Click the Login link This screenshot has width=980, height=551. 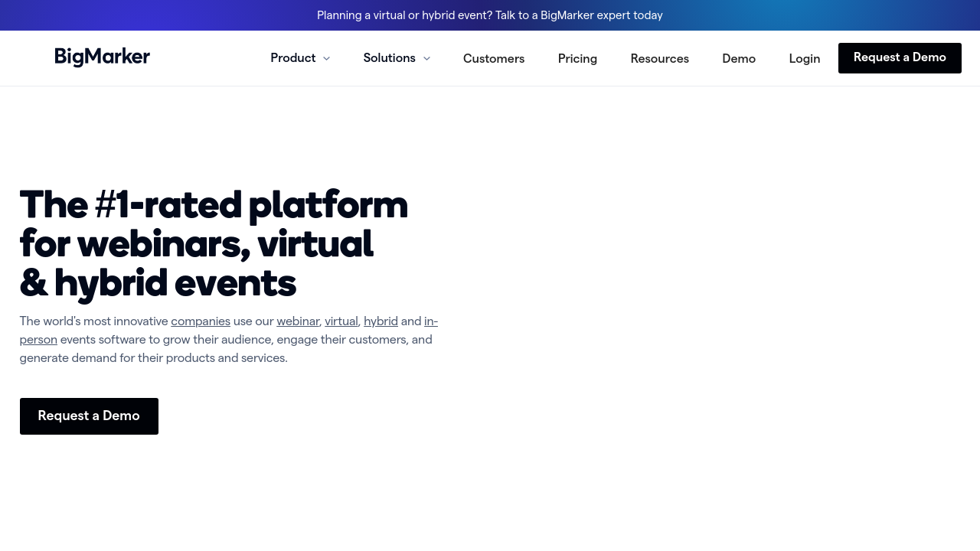805,59
